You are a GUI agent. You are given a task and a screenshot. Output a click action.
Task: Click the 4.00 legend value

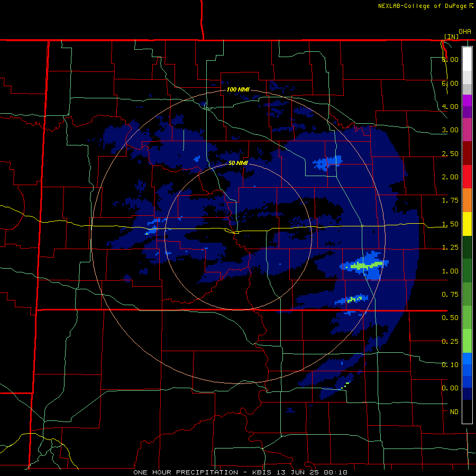(x=450, y=106)
